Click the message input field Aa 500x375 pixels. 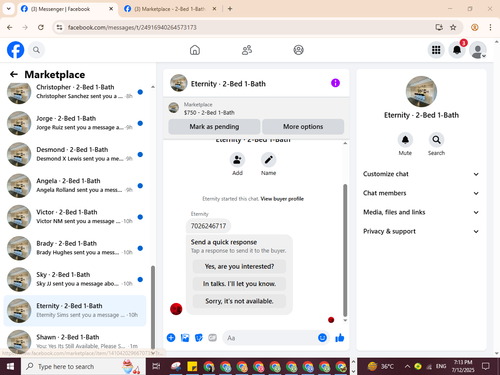[270, 338]
